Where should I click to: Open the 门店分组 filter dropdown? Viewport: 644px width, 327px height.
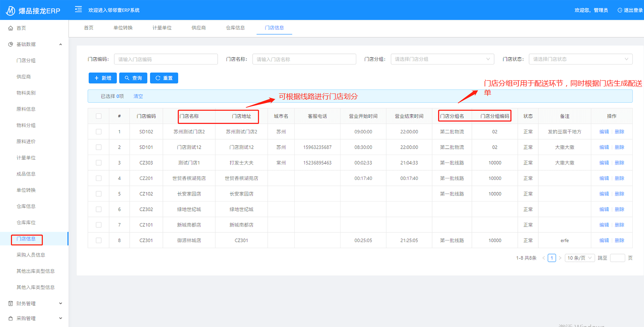pyautogui.click(x=442, y=59)
